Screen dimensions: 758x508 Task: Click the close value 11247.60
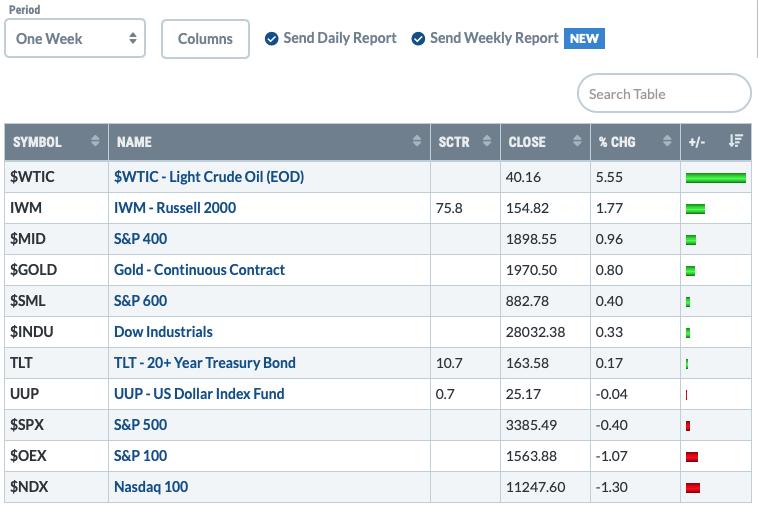(x=535, y=486)
